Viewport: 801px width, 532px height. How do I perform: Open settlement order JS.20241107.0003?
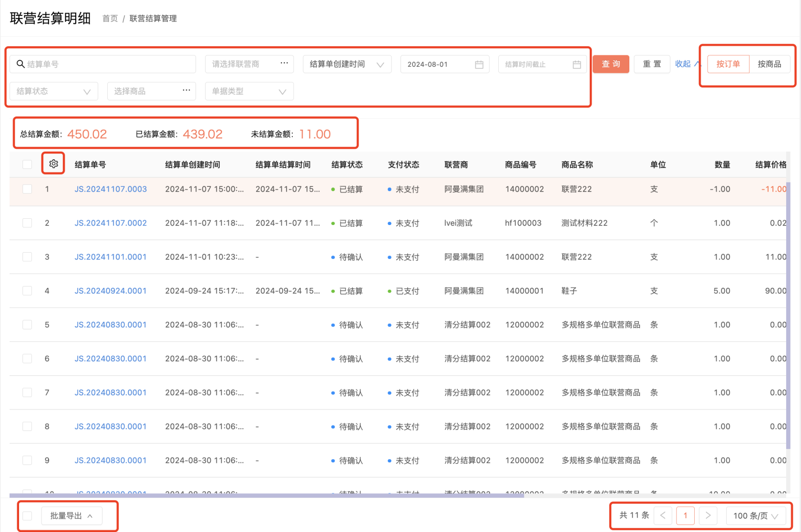click(x=111, y=189)
